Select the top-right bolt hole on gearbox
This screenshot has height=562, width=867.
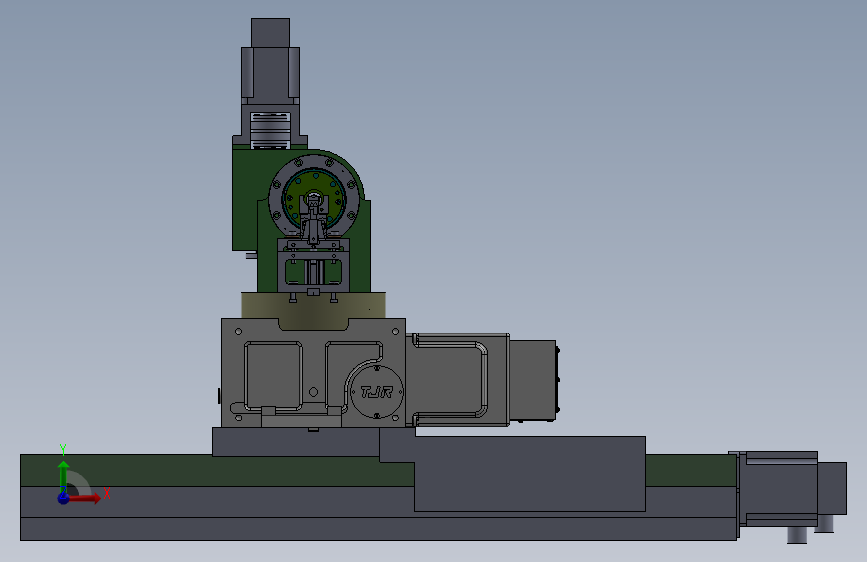tap(395, 331)
